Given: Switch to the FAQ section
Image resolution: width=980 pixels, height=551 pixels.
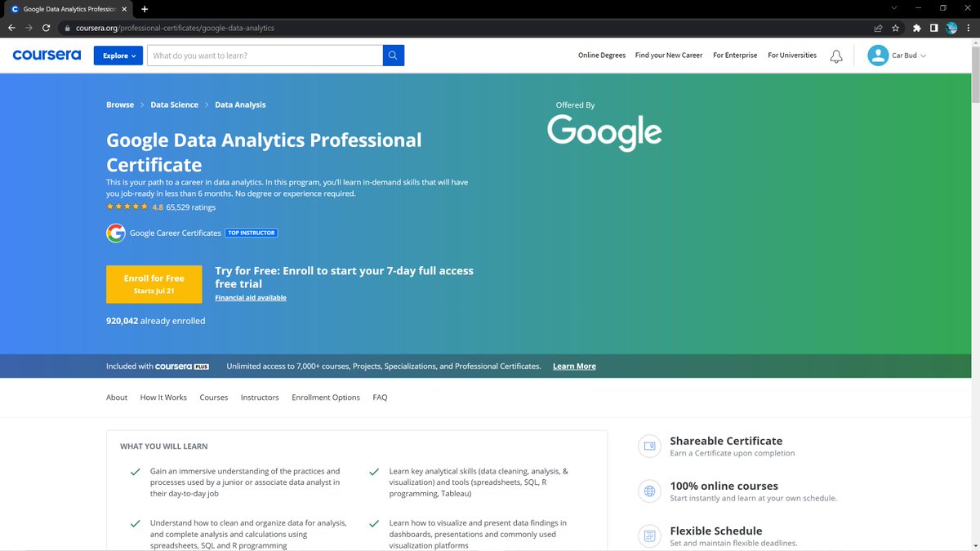Looking at the screenshot, I should click(x=380, y=397).
